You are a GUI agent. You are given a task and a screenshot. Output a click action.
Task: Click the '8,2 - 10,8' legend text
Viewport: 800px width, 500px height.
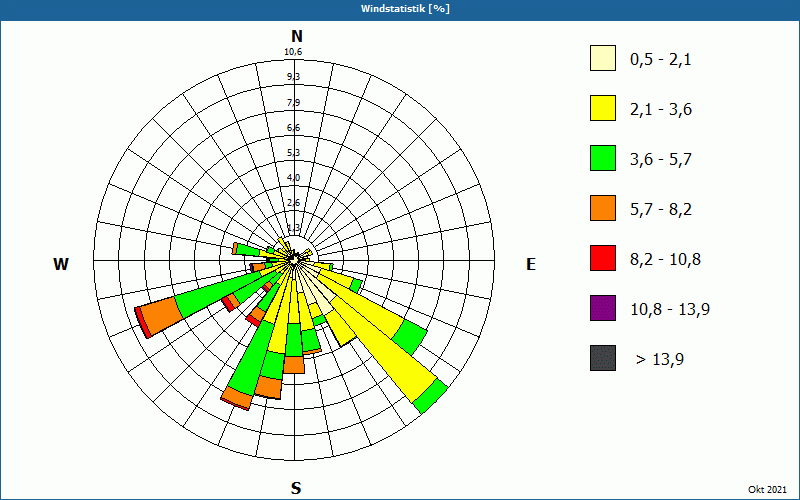pos(665,260)
